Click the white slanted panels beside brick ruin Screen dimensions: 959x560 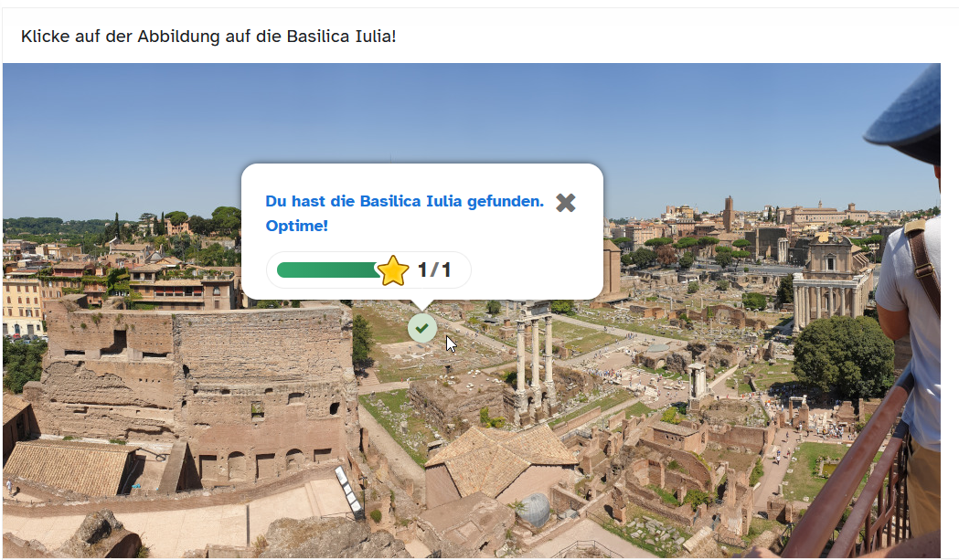pos(348,491)
